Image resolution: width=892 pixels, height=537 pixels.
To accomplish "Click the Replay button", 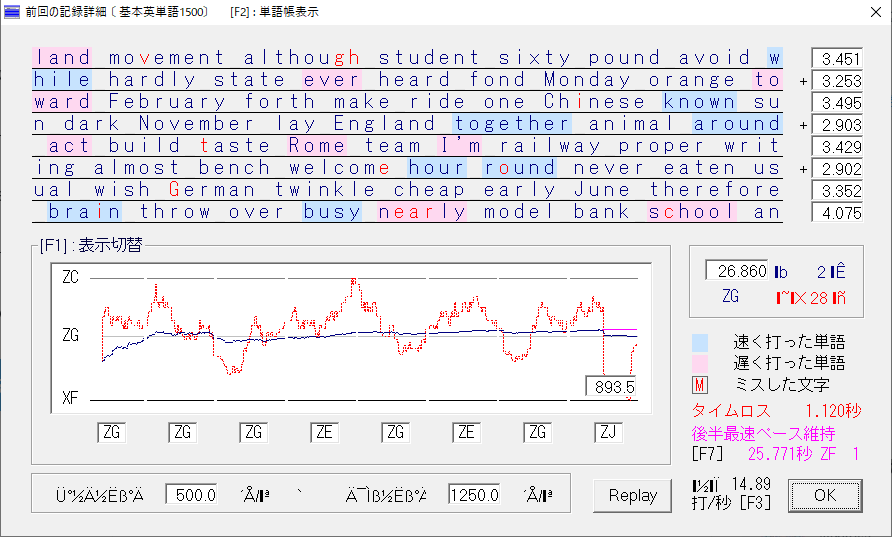I will [x=632, y=495].
